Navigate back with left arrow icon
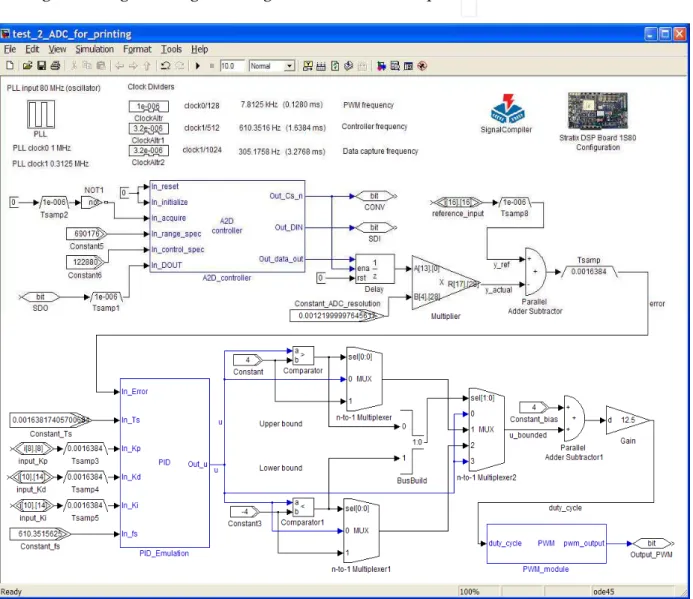The image size is (693, 599). pyautogui.click(x=119, y=66)
